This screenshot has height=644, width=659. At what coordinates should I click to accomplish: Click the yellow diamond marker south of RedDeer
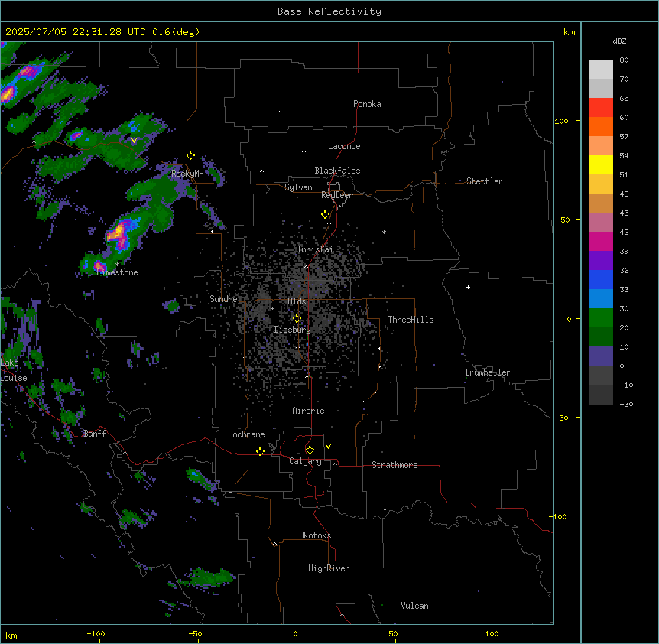[x=326, y=215]
